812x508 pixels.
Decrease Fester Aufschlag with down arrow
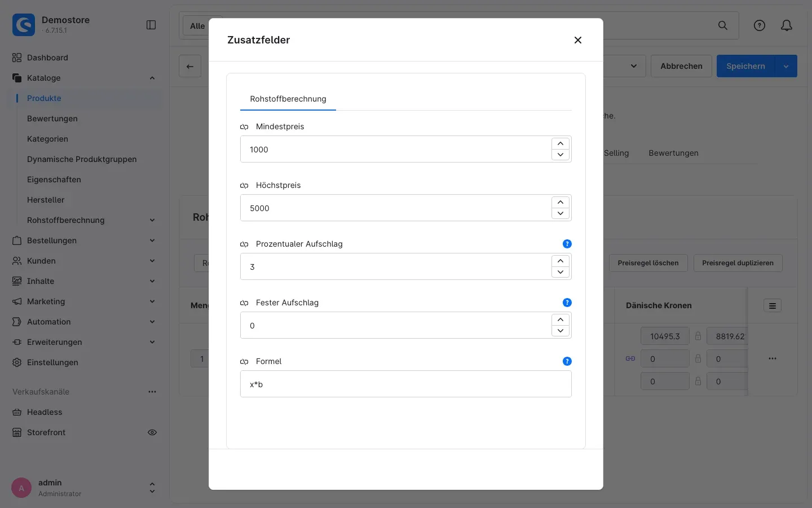[x=561, y=331]
